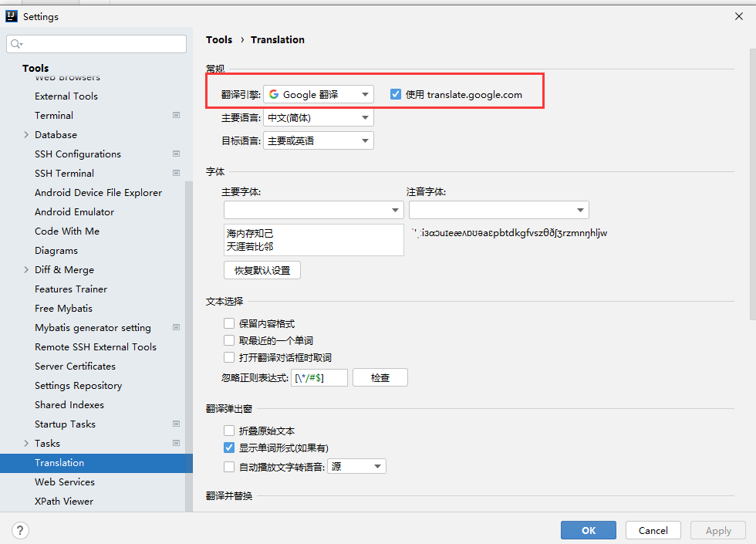Image resolution: width=756 pixels, height=544 pixels.
Task: Click the Google Translate engine icon
Action: pyautogui.click(x=275, y=93)
